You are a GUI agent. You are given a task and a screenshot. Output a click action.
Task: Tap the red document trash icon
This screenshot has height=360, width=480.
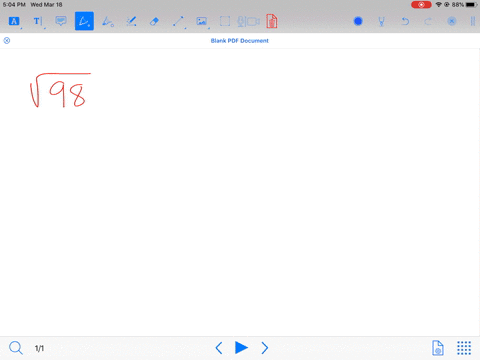click(272, 21)
